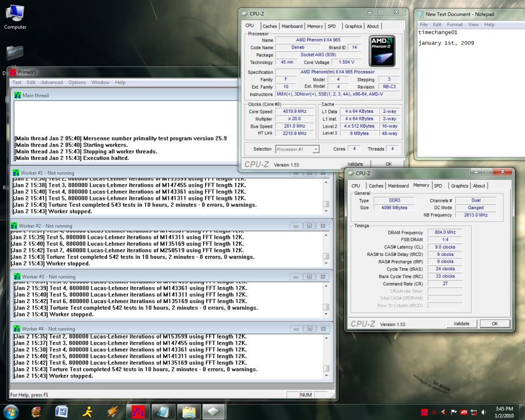Click the ATI tray icon

pos(465,412)
